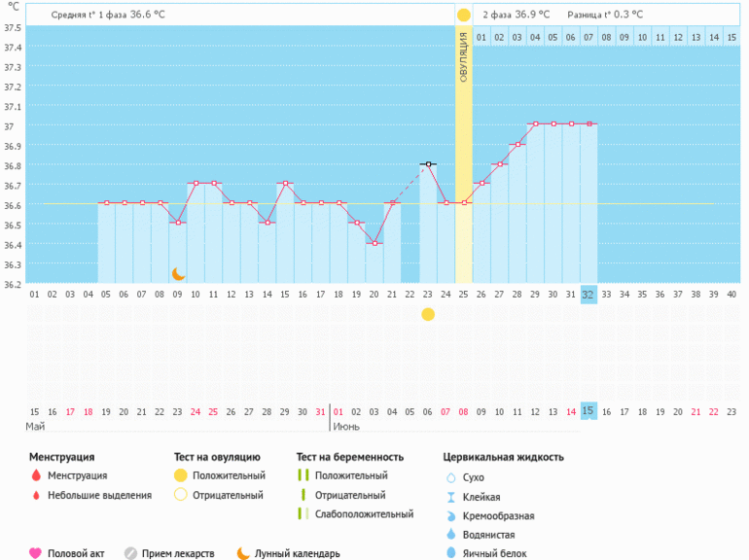This screenshot has height=560, width=749.
Task: Click the highlighted date 15 in June
Action: tap(588, 410)
